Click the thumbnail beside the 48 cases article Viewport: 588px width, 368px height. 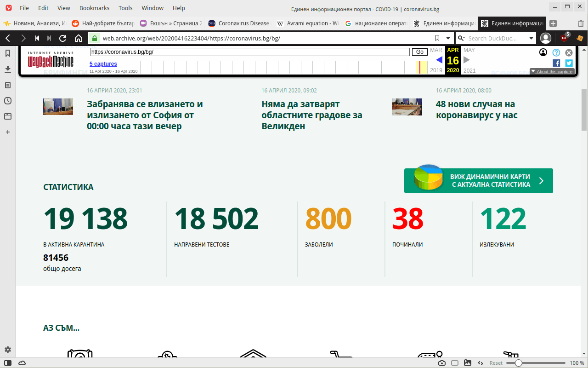(407, 107)
